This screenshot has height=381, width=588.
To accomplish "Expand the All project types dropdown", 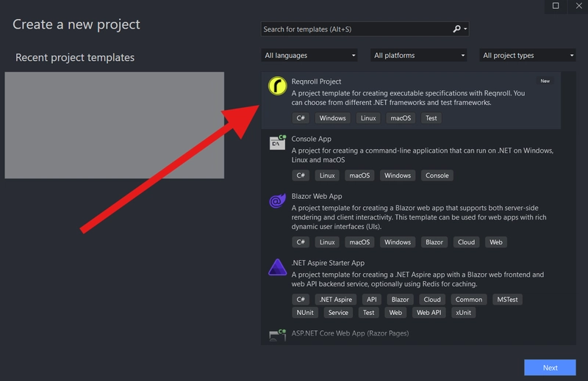I will point(528,55).
